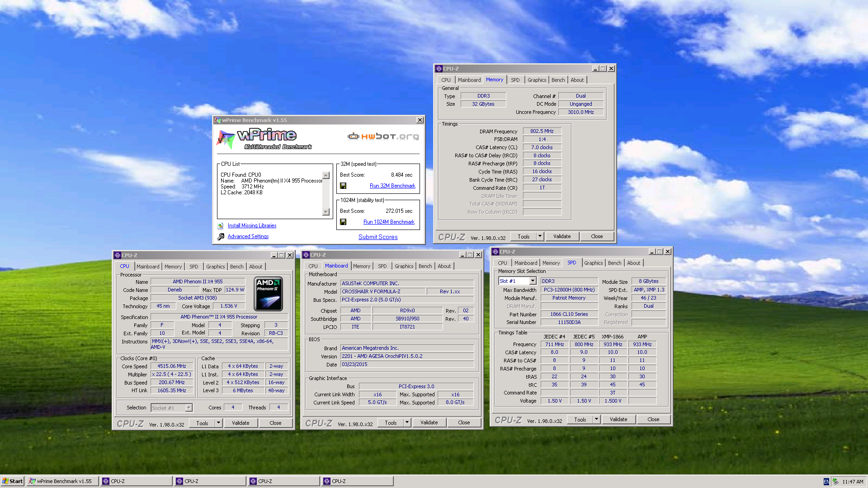Open Tools dropdown arrow in Mainboard window
Screen dimensions: 868x488
click(407, 422)
